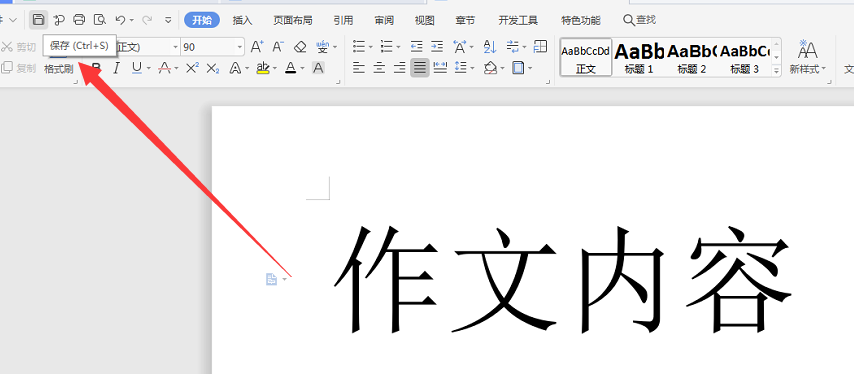The image size is (854, 374).
Task: Expand the line spacing dropdown arrow
Action: click(472, 69)
